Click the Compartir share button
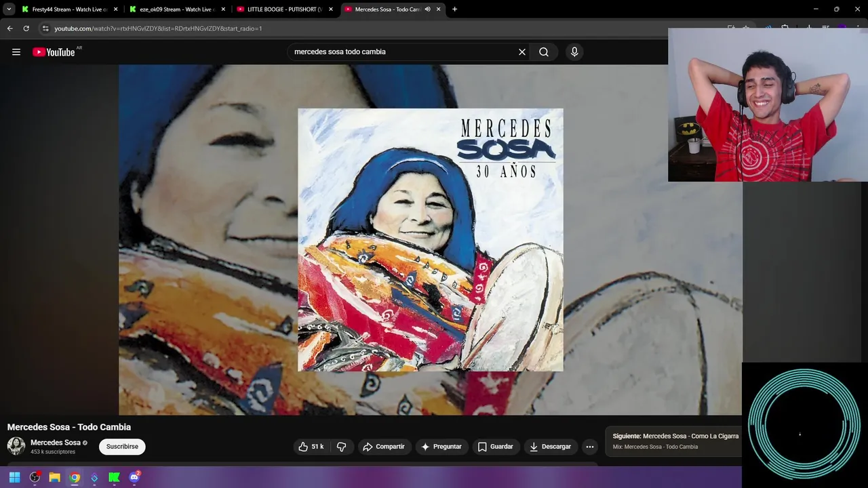Image resolution: width=868 pixels, height=488 pixels. (384, 447)
